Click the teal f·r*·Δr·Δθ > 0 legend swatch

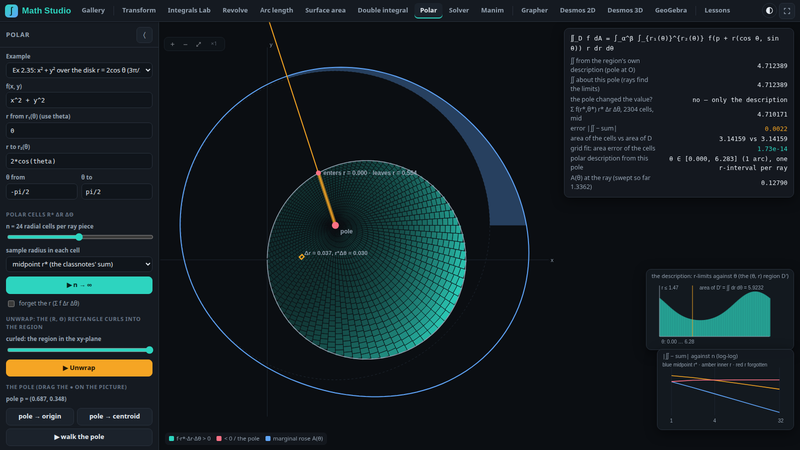[x=171, y=439]
